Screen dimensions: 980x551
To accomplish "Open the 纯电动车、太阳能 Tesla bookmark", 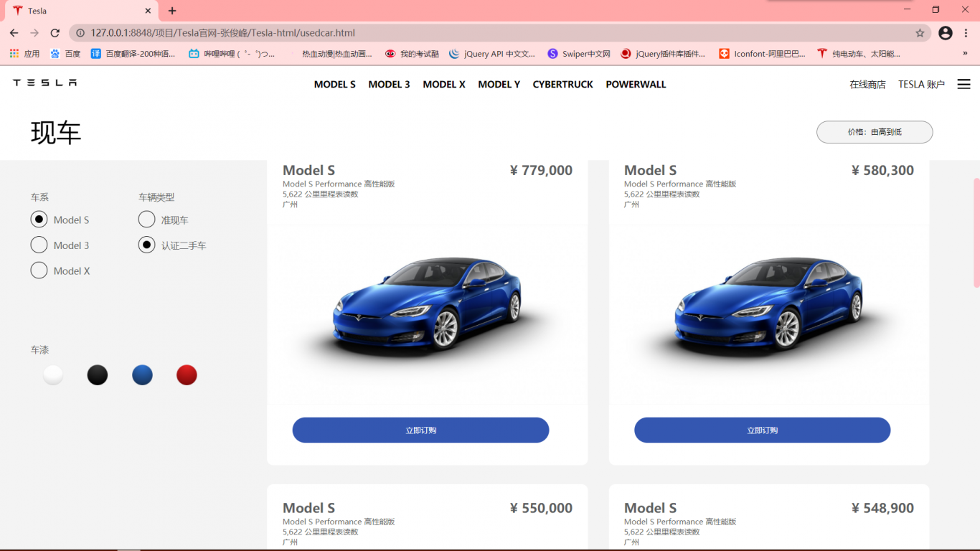I will pos(859,54).
